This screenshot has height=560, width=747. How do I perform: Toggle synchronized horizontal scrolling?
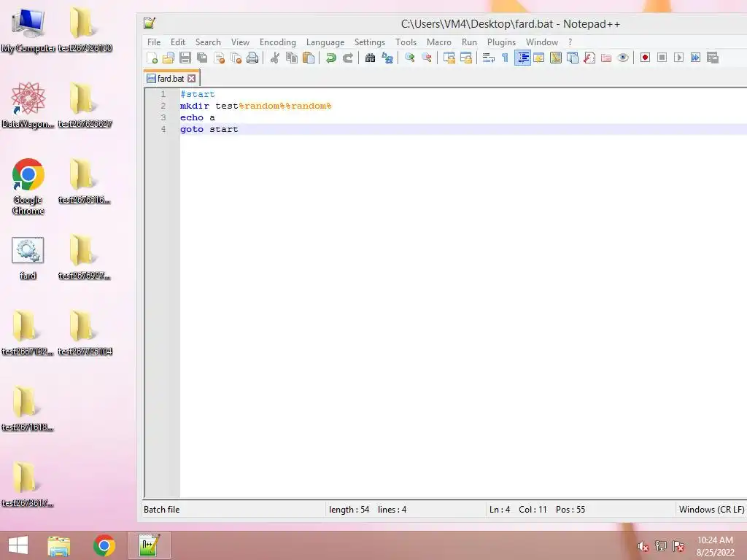click(x=466, y=58)
